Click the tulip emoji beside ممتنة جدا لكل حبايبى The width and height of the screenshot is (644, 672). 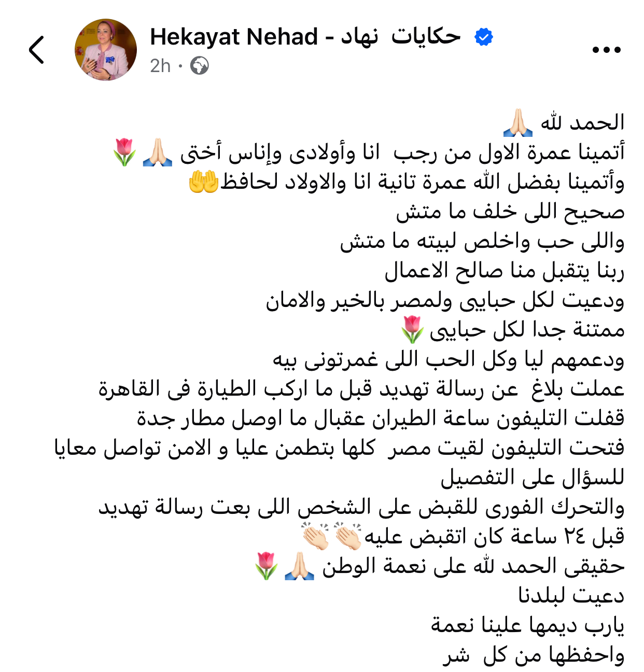point(413,330)
